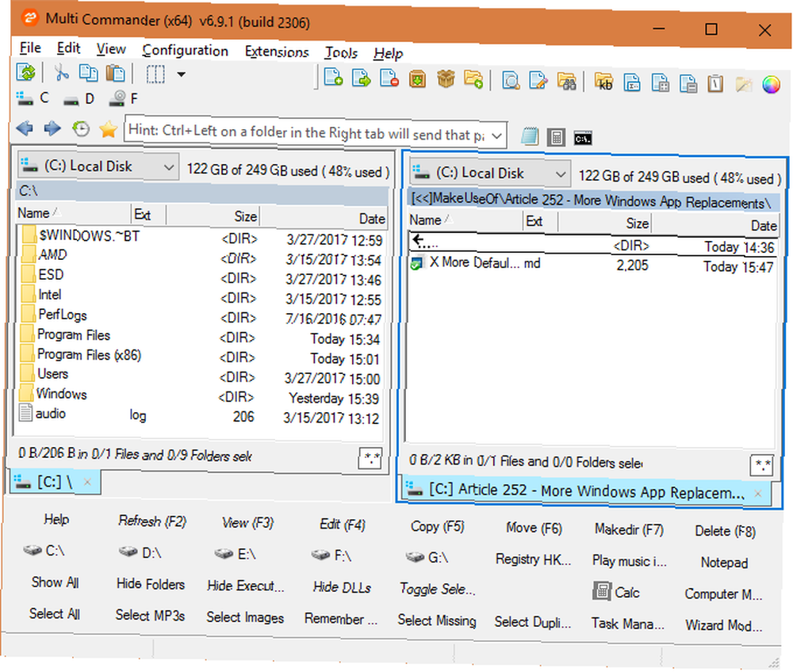Select the X More Defaul... md file
This screenshot has width=793, height=672.
click(x=592, y=264)
